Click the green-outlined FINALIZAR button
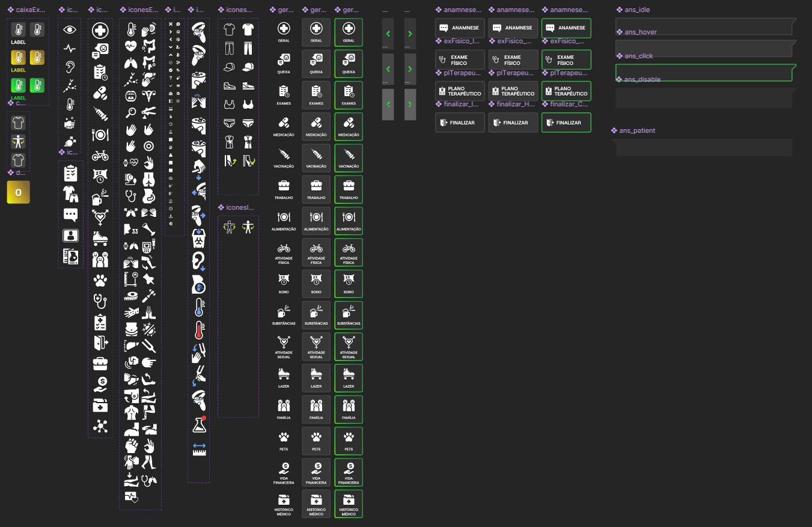 point(566,123)
